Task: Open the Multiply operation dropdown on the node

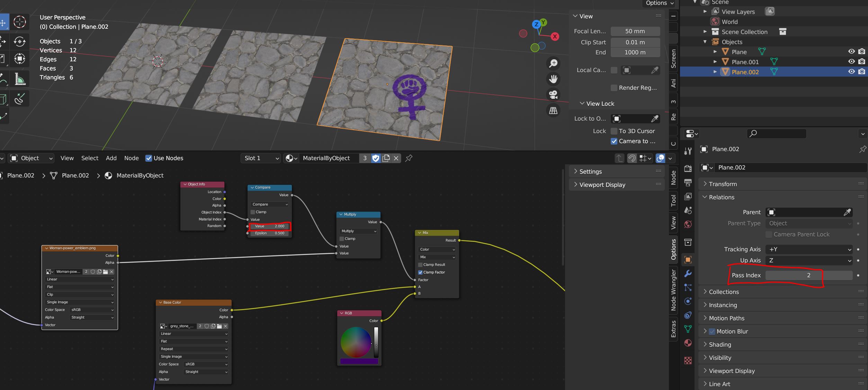Action: (x=358, y=231)
